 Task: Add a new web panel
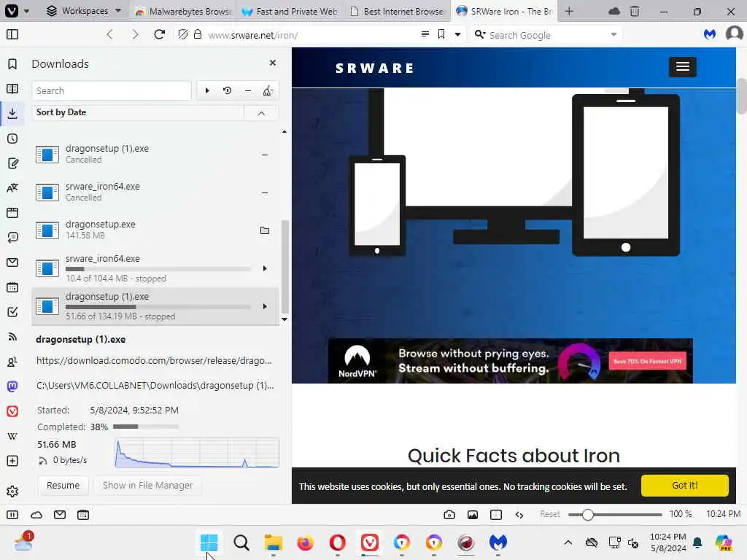13,461
